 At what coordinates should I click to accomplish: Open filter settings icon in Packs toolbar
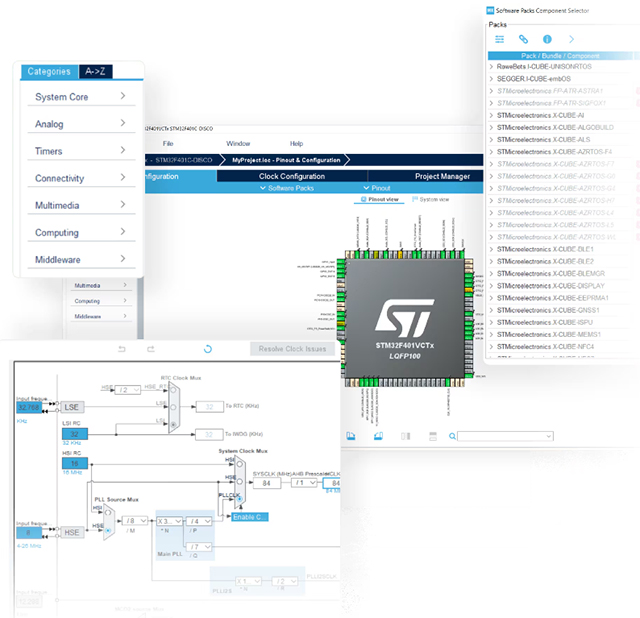pyautogui.click(x=499, y=39)
